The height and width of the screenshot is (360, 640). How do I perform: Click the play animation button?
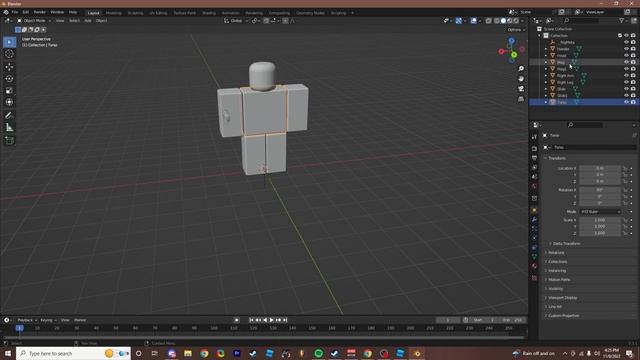coord(272,320)
